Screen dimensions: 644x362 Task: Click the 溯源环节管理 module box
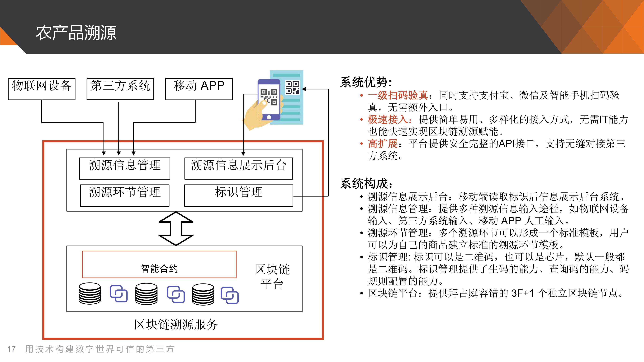pyautogui.click(x=125, y=195)
